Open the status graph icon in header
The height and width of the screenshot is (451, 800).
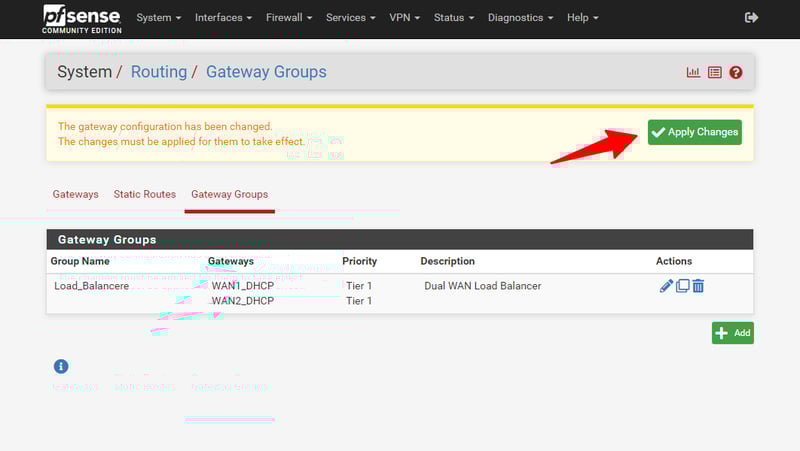pyautogui.click(x=693, y=72)
